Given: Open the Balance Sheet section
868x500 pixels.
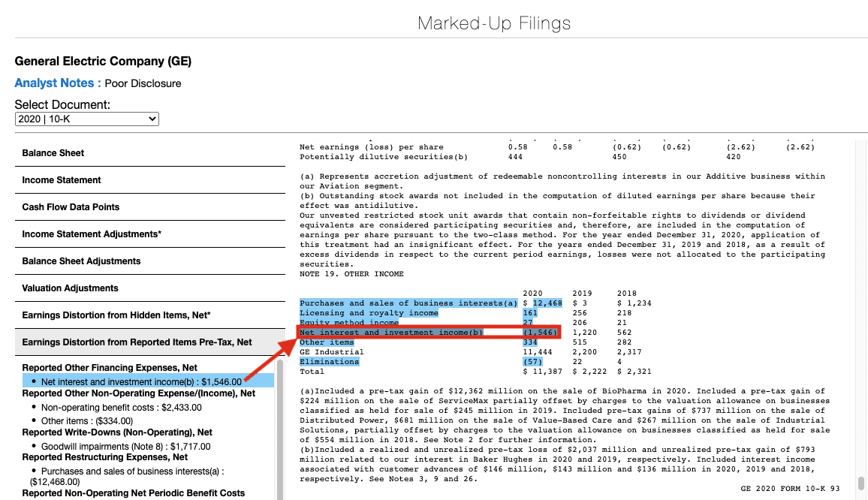Looking at the screenshot, I should 150,153.
